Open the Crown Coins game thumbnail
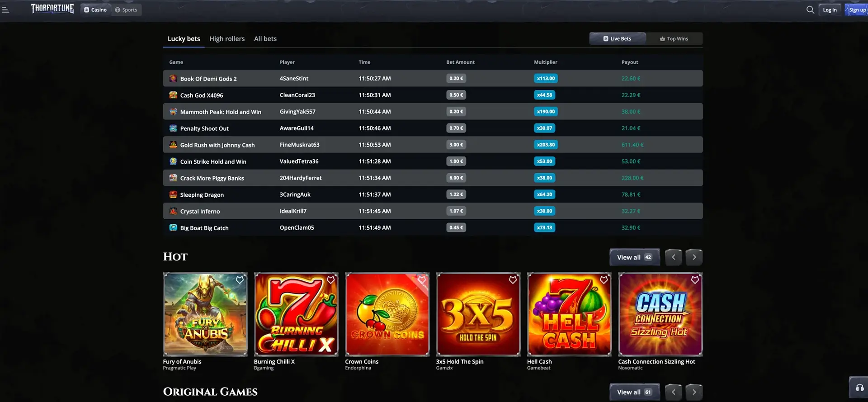The width and height of the screenshot is (868, 402). tap(387, 314)
